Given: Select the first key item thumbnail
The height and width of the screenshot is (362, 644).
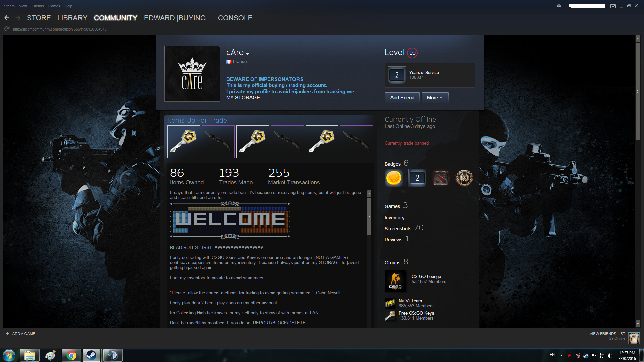Looking at the screenshot, I should (x=184, y=142).
